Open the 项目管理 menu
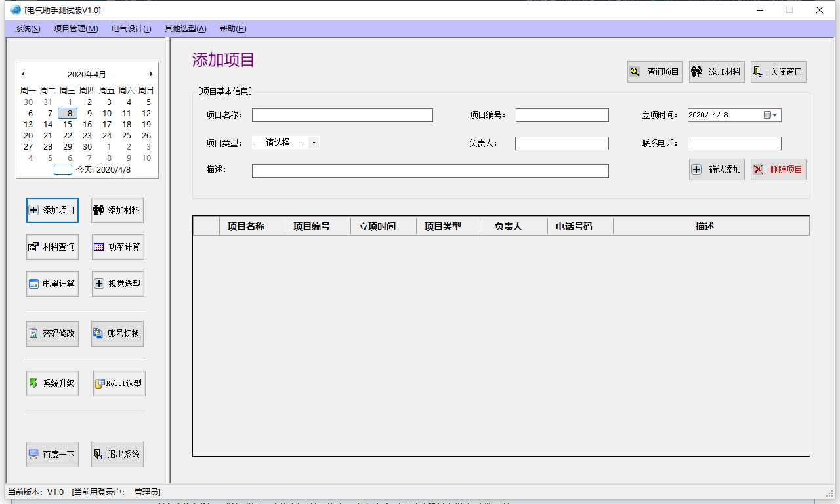 [75, 29]
